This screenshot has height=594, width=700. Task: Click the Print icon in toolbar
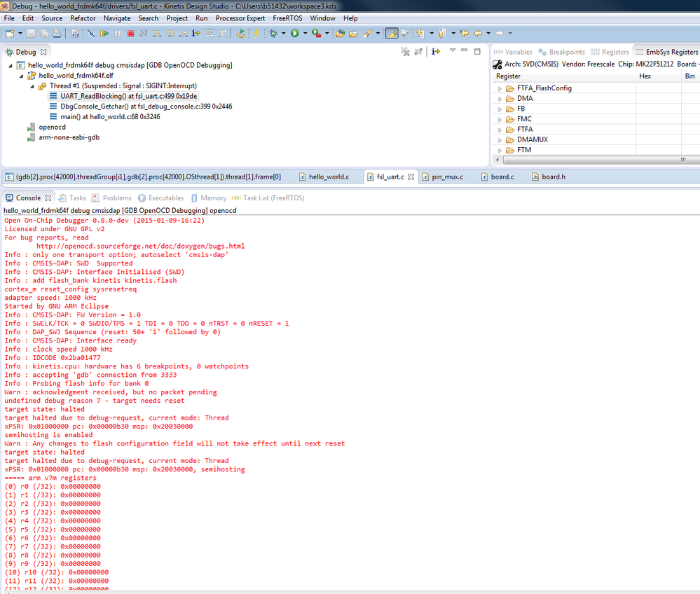coord(57,34)
